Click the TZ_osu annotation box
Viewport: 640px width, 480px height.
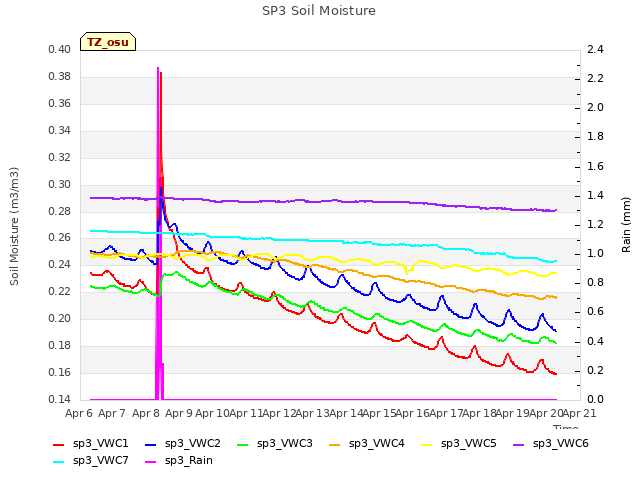(x=108, y=42)
